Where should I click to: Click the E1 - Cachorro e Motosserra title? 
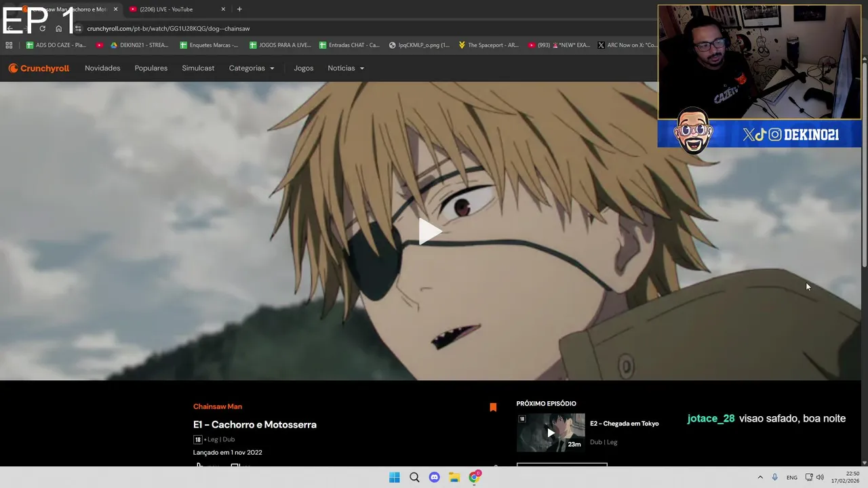coord(255,424)
